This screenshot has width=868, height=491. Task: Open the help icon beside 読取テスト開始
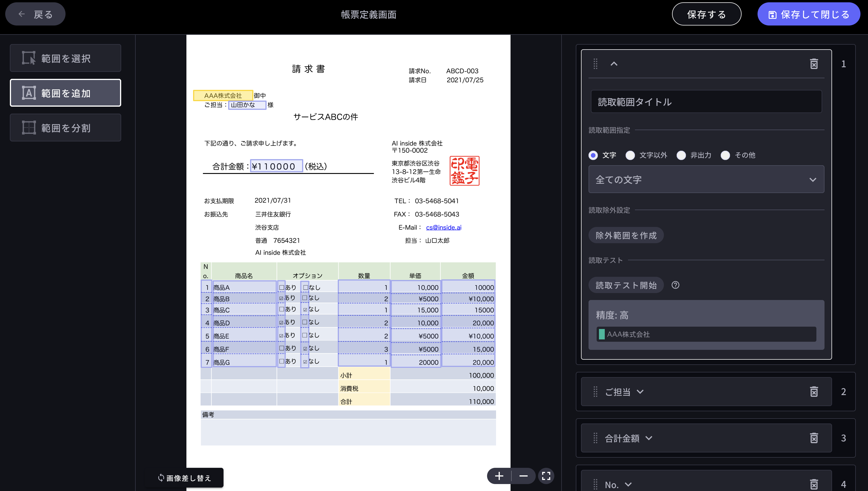coord(675,285)
